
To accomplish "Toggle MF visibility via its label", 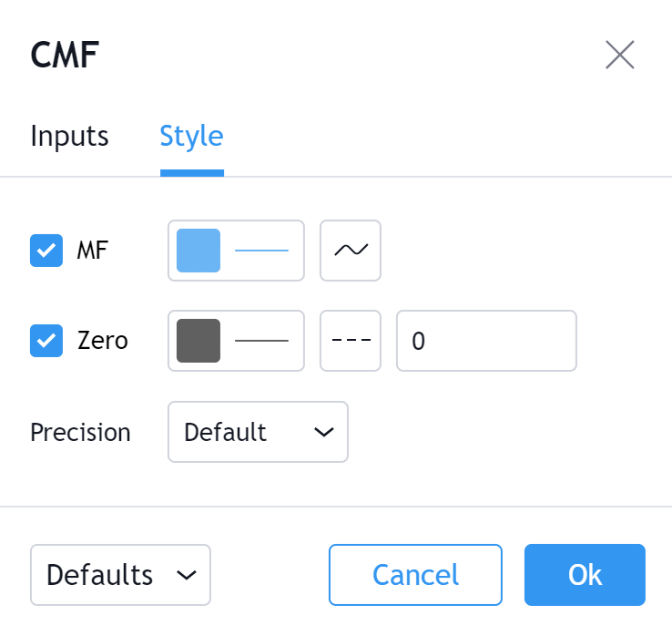I will (x=92, y=251).
